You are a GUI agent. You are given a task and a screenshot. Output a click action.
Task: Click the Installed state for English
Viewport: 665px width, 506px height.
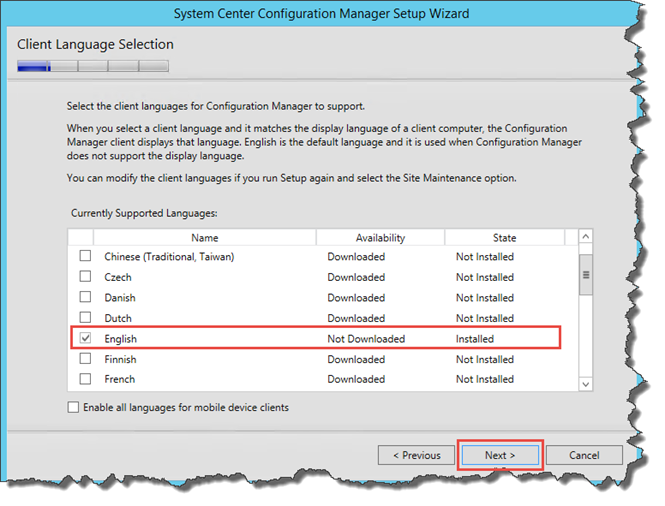[475, 339]
